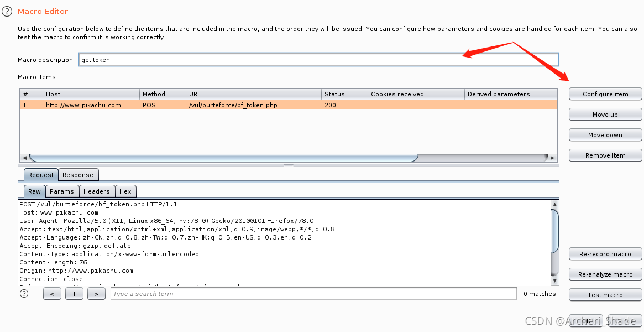Move the selected macro item up

coord(605,115)
